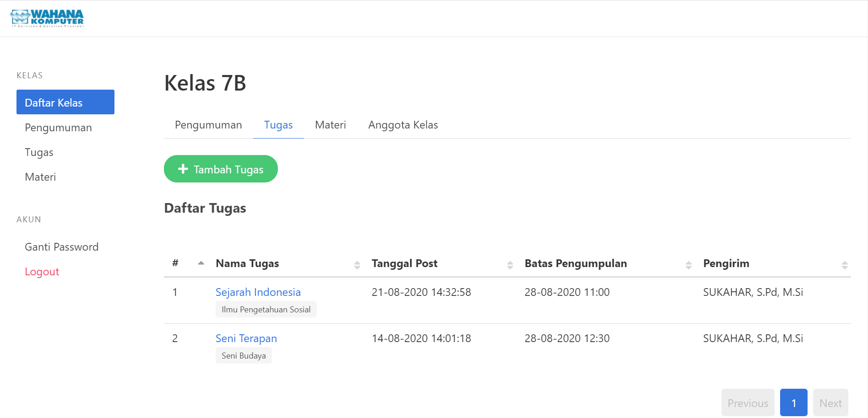Image resolution: width=868 pixels, height=418 pixels.
Task: Click the Ilmu Pengetahuan Sosial subject badge
Action: [x=266, y=309]
